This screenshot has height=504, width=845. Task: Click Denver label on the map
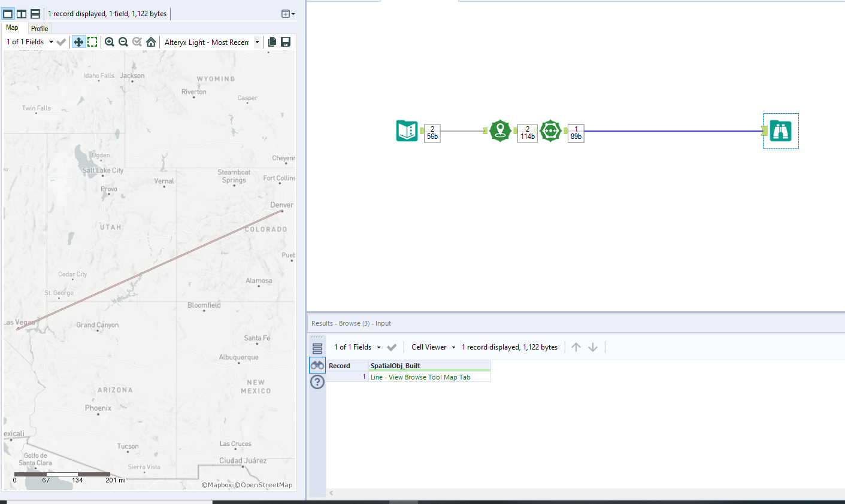click(281, 205)
